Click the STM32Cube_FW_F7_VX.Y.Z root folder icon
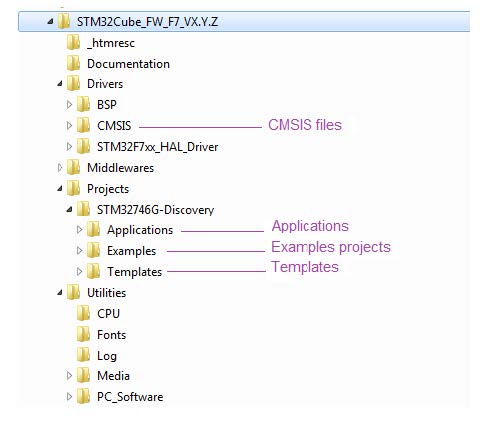The width and height of the screenshot is (491, 432). click(x=64, y=22)
